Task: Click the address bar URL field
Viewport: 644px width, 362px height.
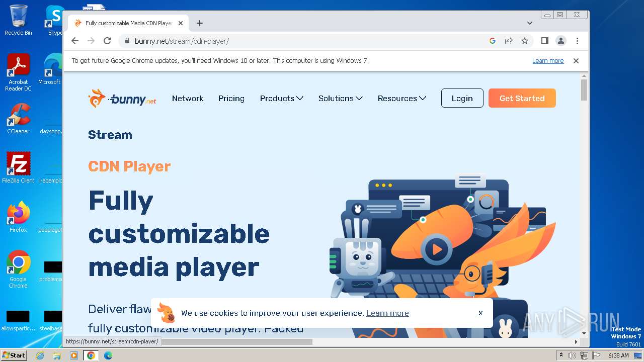Action: pos(302,41)
